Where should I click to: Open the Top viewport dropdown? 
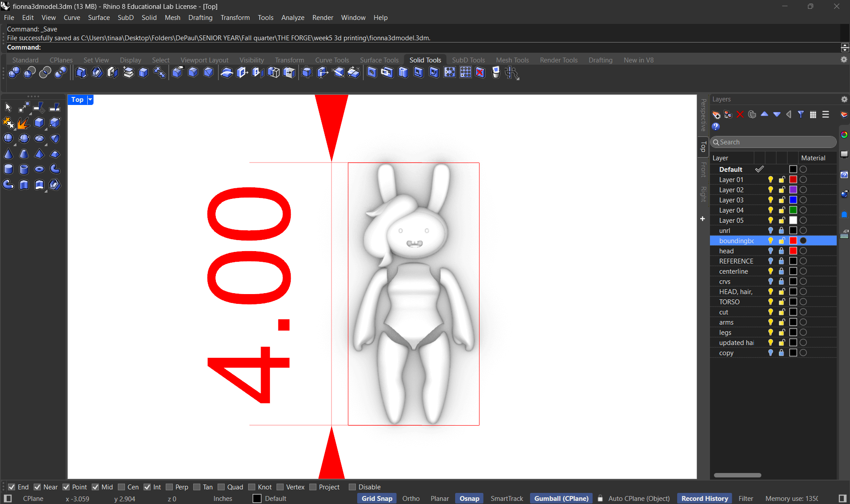(90, 100)
